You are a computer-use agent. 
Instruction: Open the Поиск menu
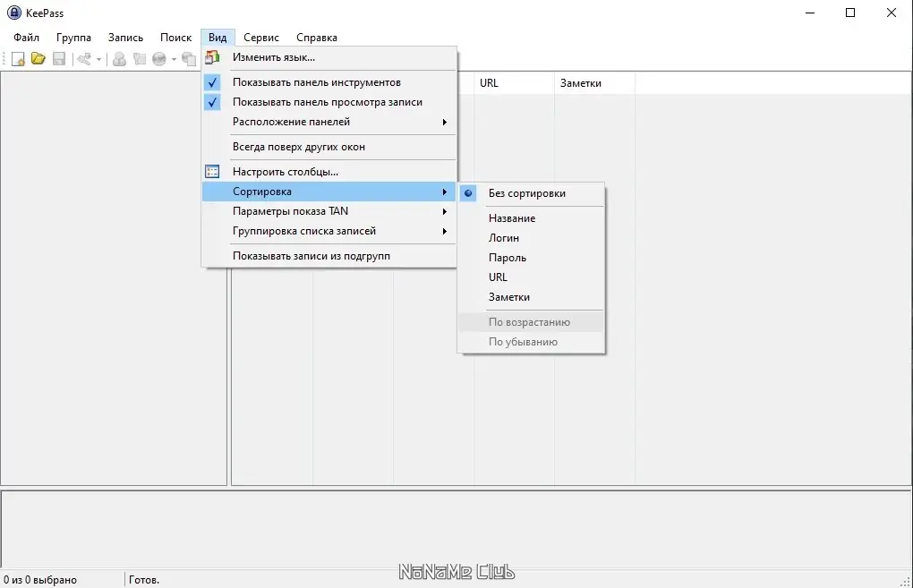(175, 38)
